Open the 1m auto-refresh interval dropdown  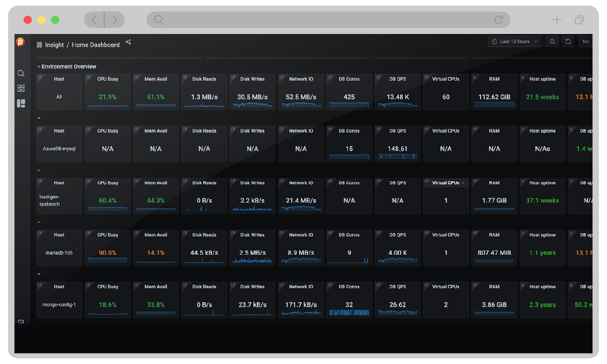click(586, 41)
